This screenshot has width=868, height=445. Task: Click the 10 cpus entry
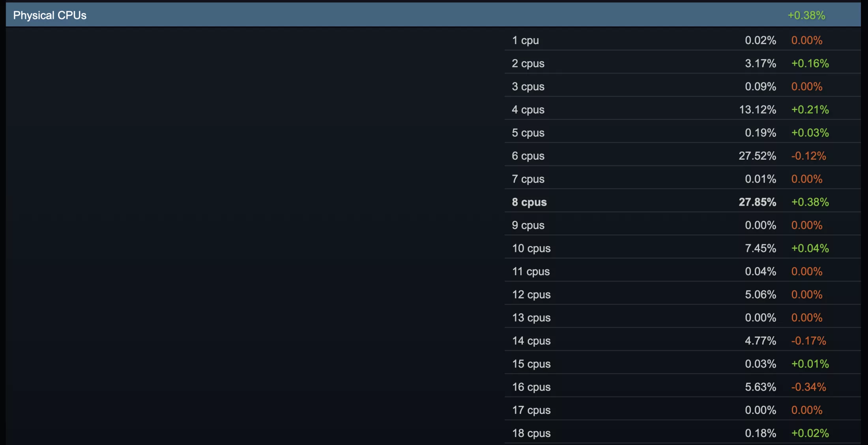pos(683,248)
